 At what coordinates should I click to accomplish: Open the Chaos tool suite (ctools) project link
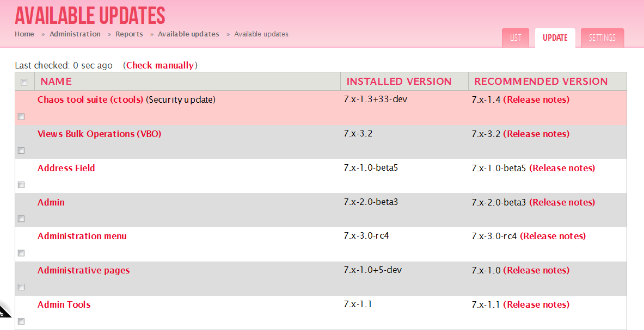point(90,99)
